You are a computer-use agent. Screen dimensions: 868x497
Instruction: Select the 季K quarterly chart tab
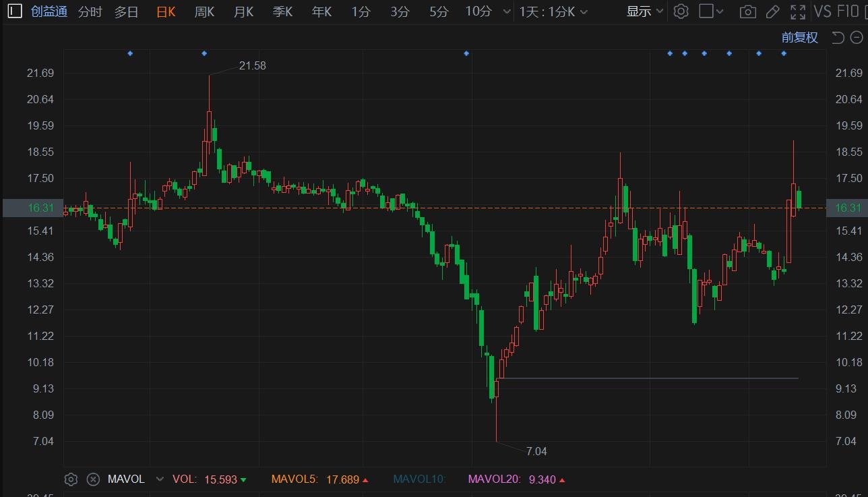[x=282, y=11]
